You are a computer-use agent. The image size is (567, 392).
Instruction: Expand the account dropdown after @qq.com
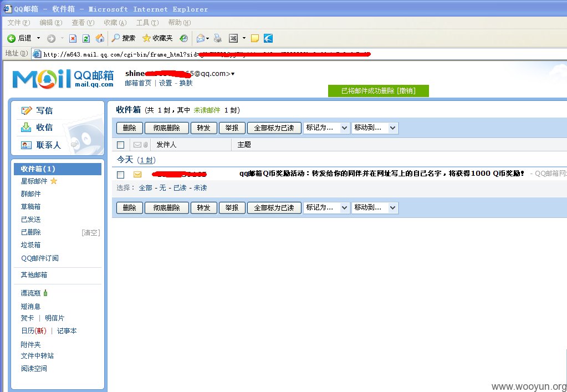(x=233, y=74)
